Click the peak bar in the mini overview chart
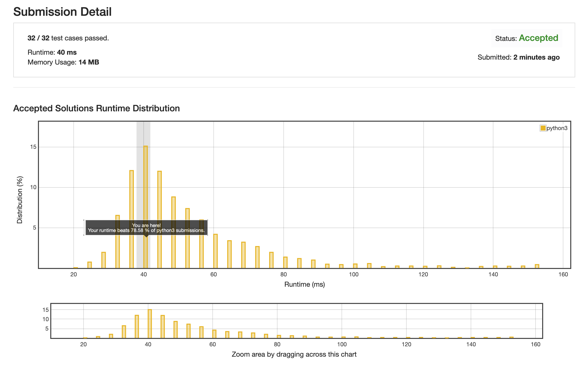The height and width of the screenshot is (366, 588). pyautogui.click(x=150, y=324)
